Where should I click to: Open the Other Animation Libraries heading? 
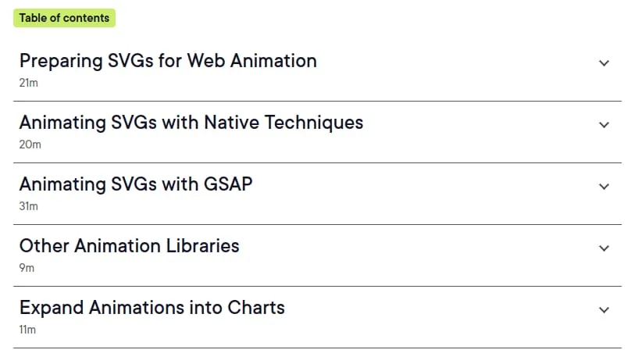[129, 246]
